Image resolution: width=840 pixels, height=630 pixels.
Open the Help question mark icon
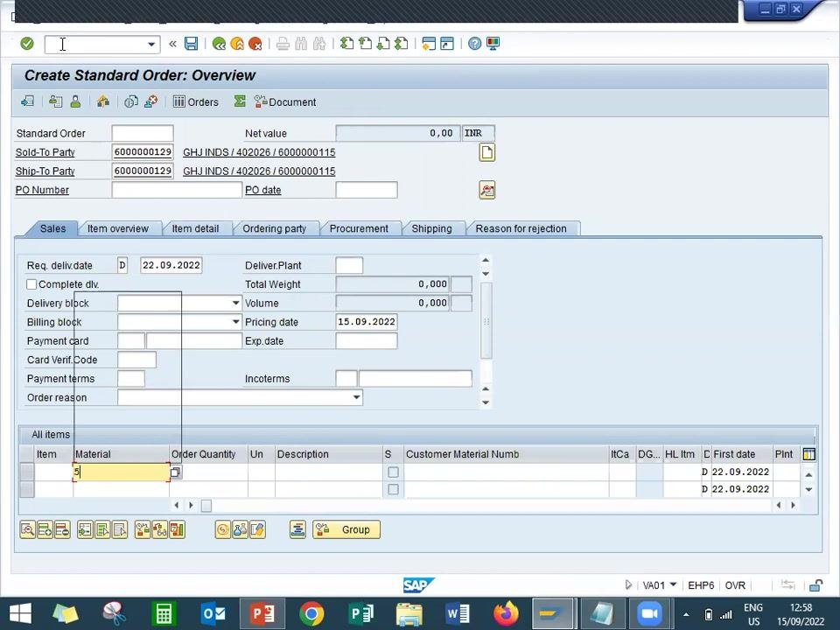pos(474,44)
